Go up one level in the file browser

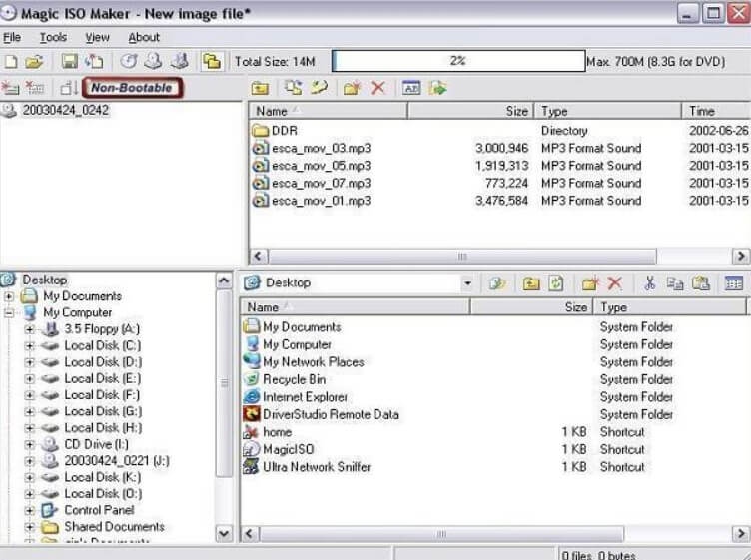coord(531,283)
